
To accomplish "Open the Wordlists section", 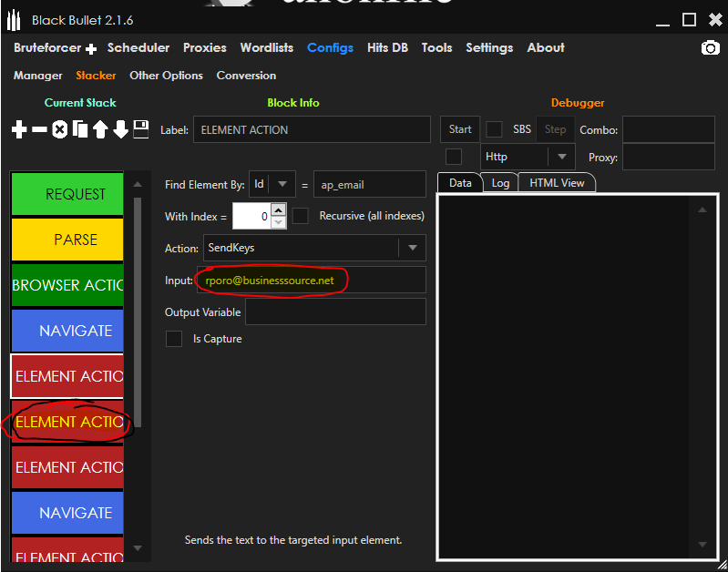I will [x=267, y=47].
